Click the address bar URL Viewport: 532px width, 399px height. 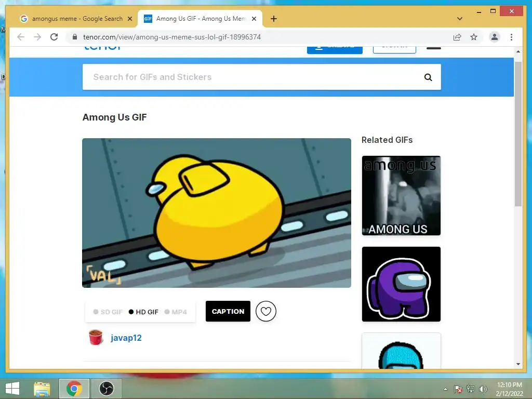point(172,37)
